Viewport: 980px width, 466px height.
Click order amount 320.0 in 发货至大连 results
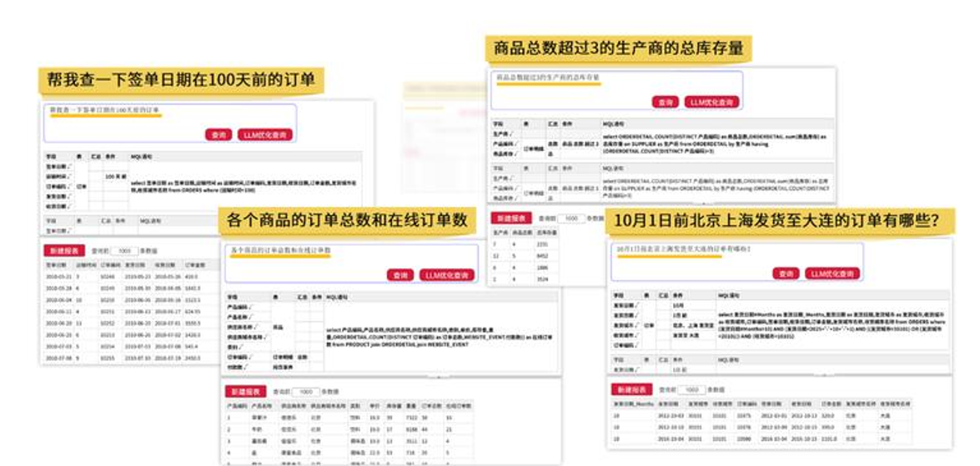point(828,415)
